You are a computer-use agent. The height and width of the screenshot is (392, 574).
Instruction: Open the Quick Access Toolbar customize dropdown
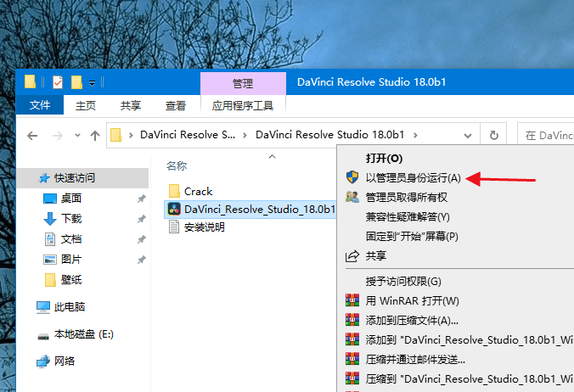click(x=93, y=83)
